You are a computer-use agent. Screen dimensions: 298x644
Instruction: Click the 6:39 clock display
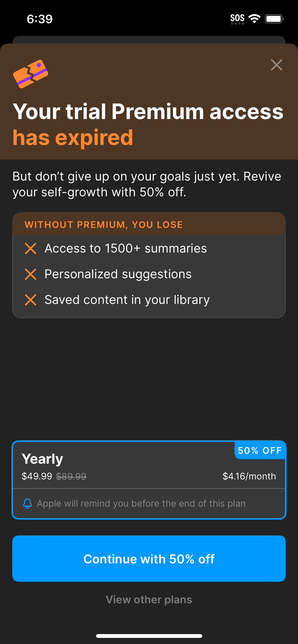40,19
